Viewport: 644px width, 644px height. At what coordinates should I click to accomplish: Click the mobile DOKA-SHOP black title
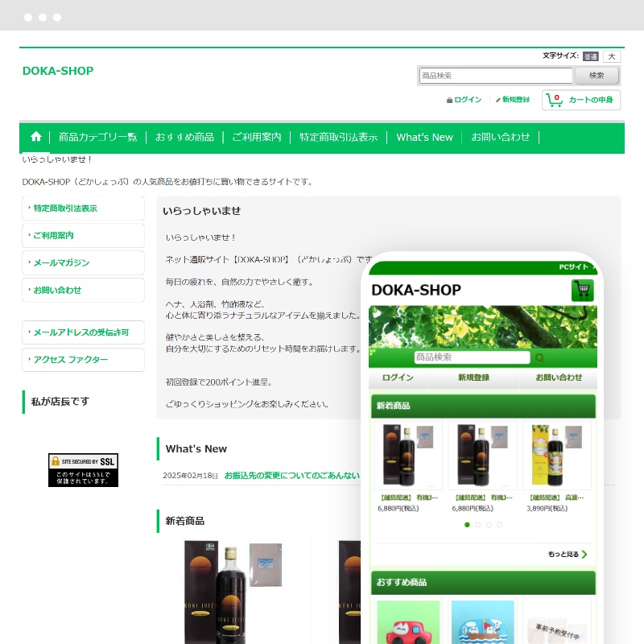pyautogui.click(x=416, y=290)
